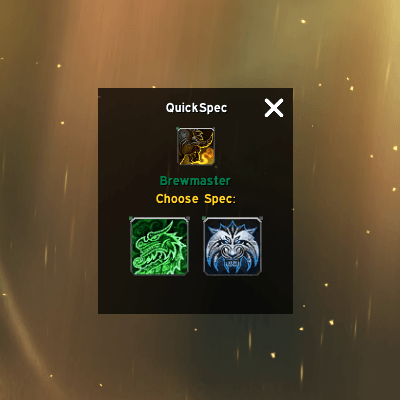Click green corner marker on Brewmaster icon
The height and width of the screenshot is (400, 400).
click(x=178, y=128)
